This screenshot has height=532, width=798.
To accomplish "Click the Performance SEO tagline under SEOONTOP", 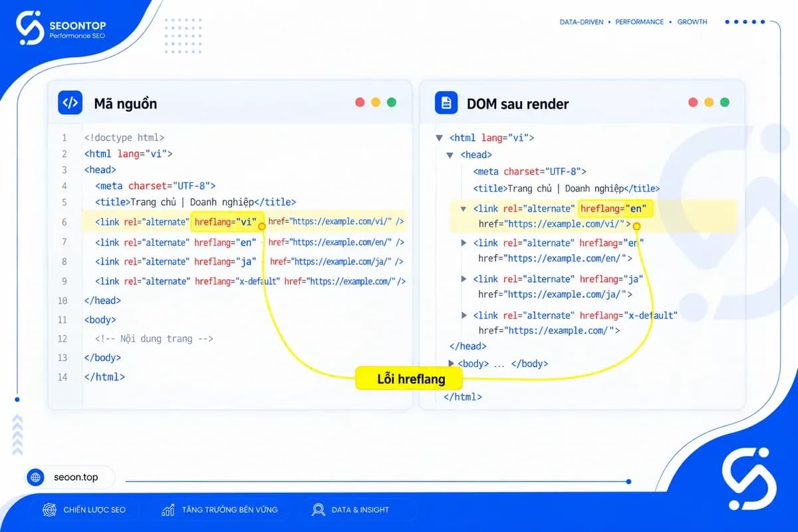I will (78, 36).
